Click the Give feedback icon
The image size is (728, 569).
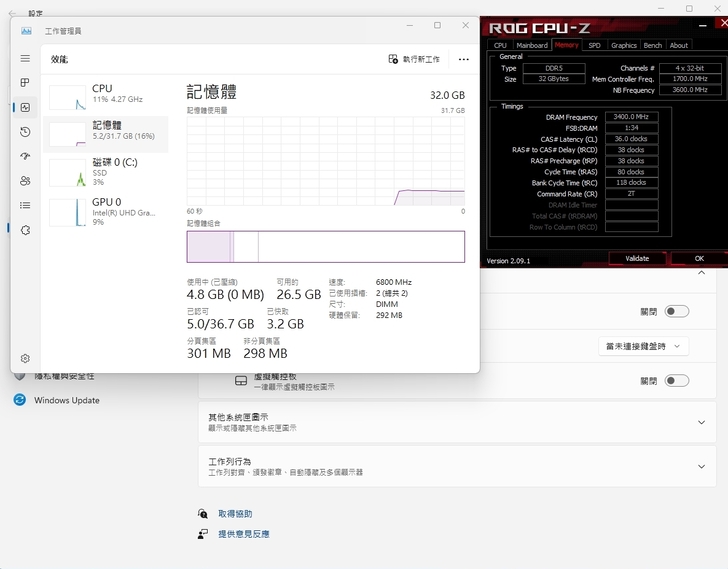[x=203, y=534]
